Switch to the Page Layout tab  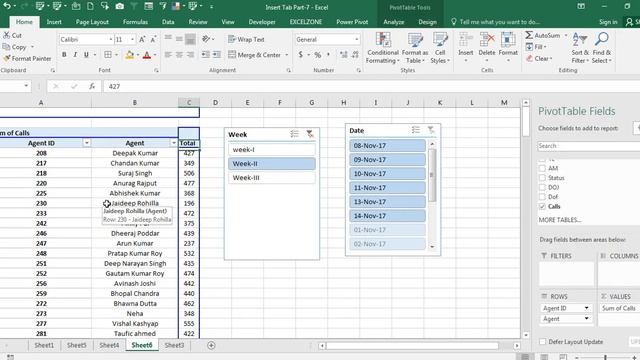[92, 22]
